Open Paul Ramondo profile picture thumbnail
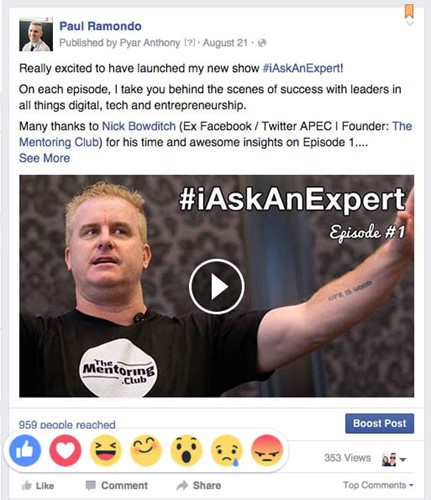Screen dimensions: 431x500 (x=36, y=34)
